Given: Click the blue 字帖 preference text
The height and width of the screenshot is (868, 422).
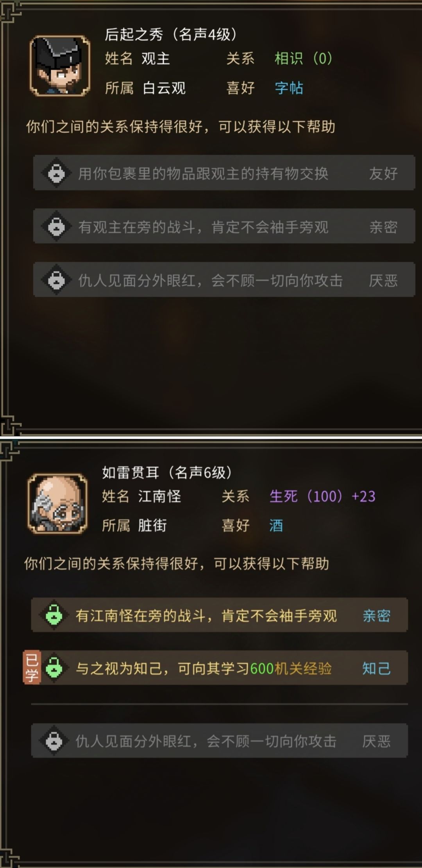Looking at the screenshot, I should coord(289,88).
